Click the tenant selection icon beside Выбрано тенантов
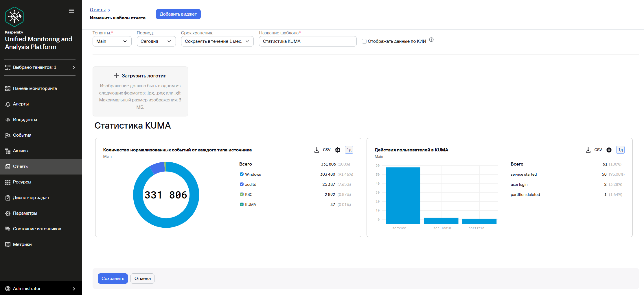 point(8,67)
